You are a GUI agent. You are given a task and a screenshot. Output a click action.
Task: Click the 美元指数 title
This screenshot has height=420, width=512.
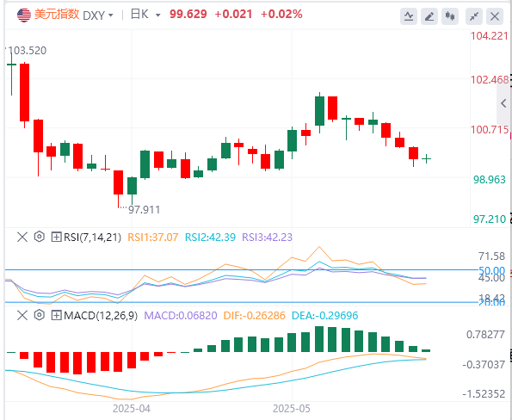[x=57, y=15]
